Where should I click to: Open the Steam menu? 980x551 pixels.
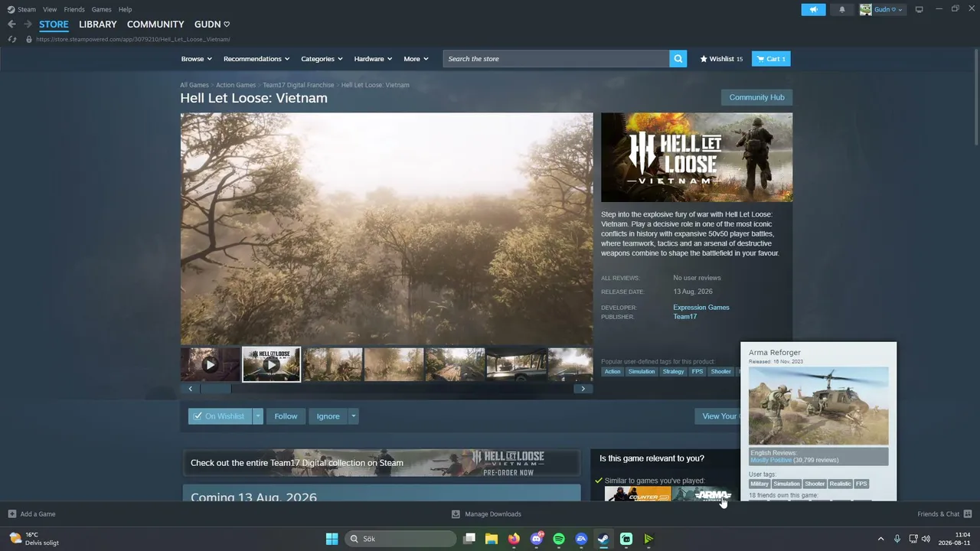(x=21, y=9)
